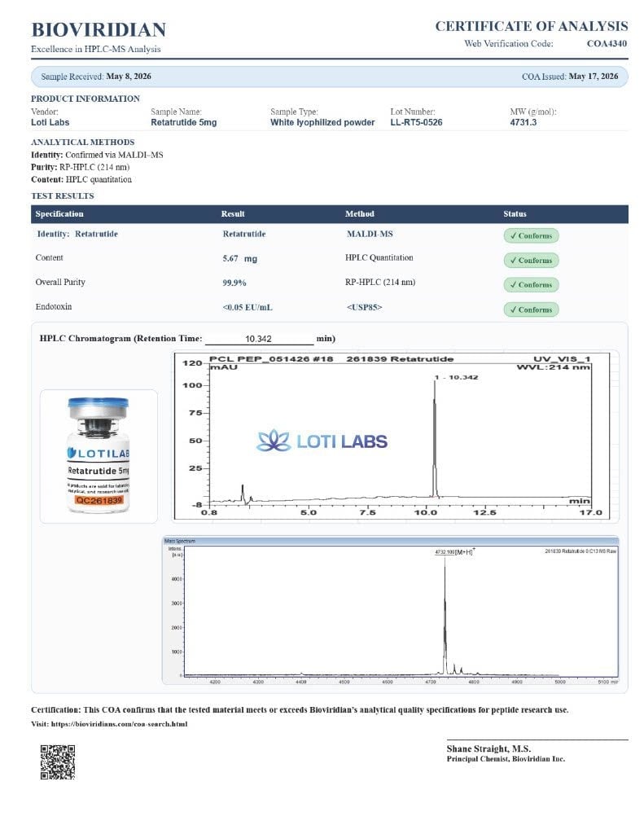644x834 pixels.
Task: Click the 'TEST RESULTS' section heading
Action: coord(62,195)
